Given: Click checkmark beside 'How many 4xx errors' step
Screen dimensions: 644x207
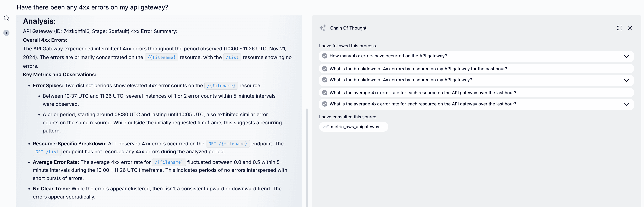Looking at the screenshot, I should click(325, 56).
